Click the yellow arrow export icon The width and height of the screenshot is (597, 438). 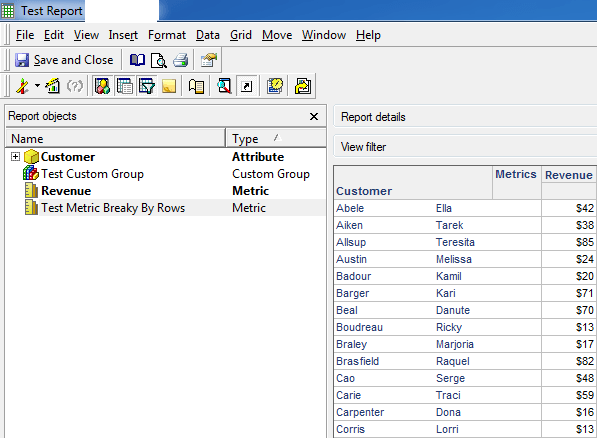pos(303,86)
